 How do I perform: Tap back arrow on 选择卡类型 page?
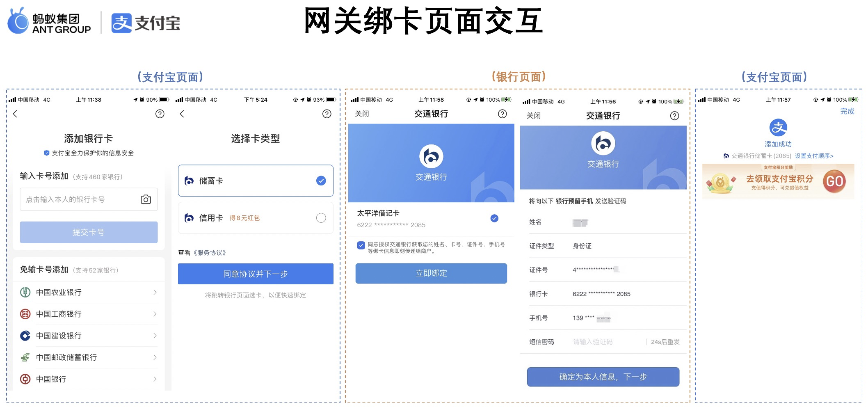pos(182,114)
